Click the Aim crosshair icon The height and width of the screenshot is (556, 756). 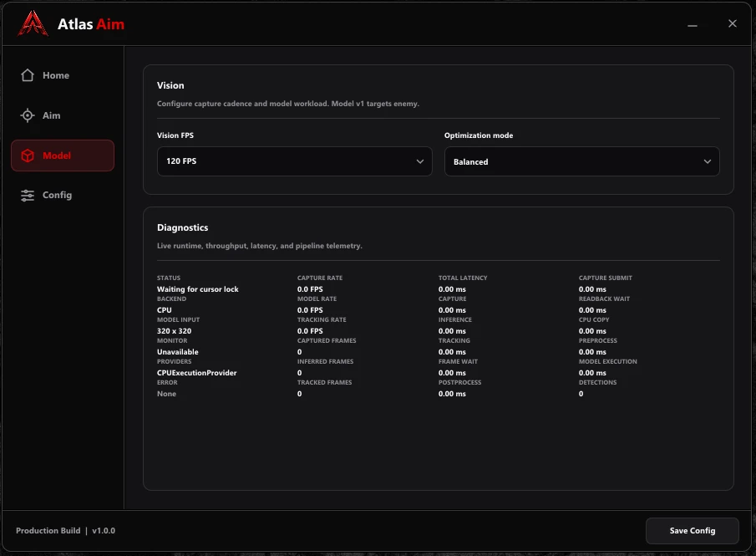click(28, 115)
